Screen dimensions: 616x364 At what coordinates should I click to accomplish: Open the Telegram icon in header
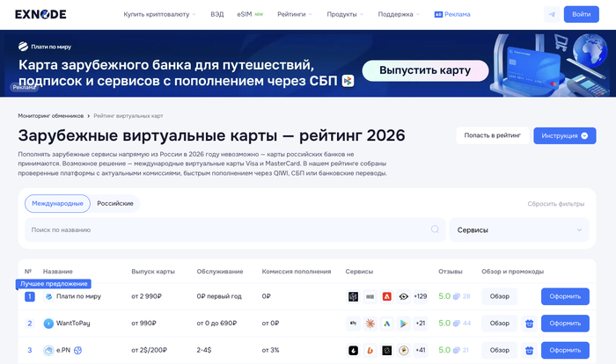(x=552, y=14)
